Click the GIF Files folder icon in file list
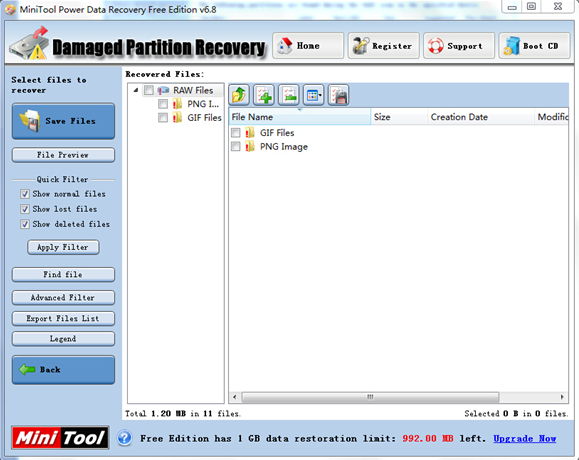The image size is (579, 460). pyautogui.click(x=250, y=133)
